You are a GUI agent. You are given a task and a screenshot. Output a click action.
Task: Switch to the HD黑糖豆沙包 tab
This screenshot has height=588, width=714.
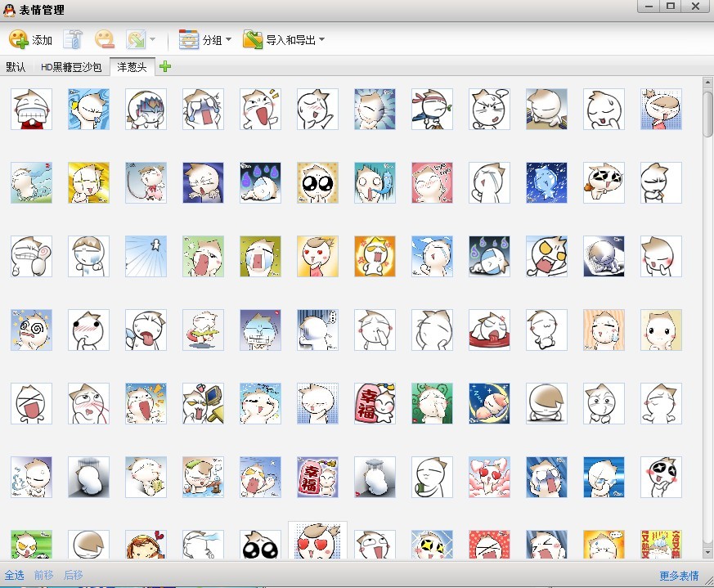pyautogui.click(x=71, y=66)
